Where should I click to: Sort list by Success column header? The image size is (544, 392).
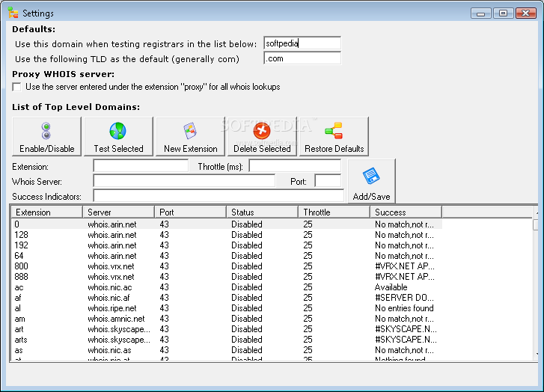click(x=406, y=212)
